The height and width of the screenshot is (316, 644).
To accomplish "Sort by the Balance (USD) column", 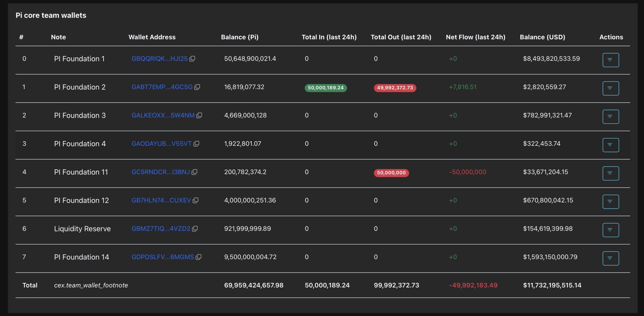I will click(542, 37).
